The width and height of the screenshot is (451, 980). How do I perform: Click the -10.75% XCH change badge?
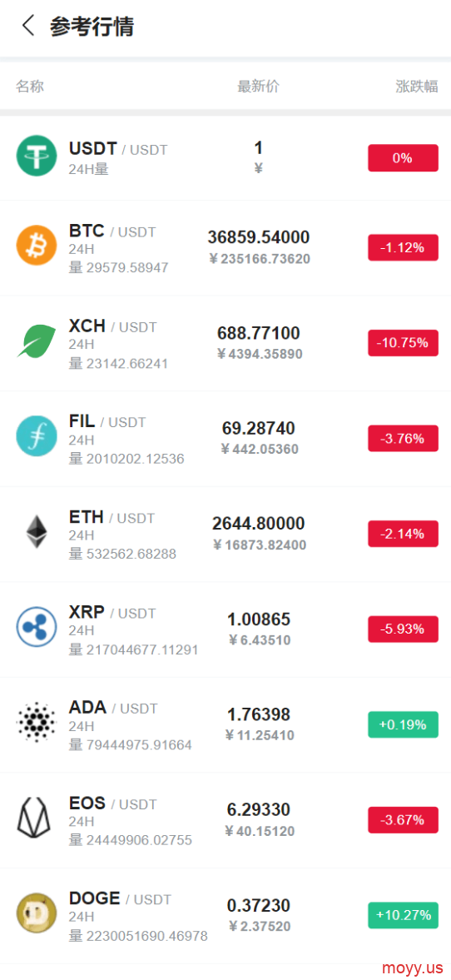click(x=403, y=343)
